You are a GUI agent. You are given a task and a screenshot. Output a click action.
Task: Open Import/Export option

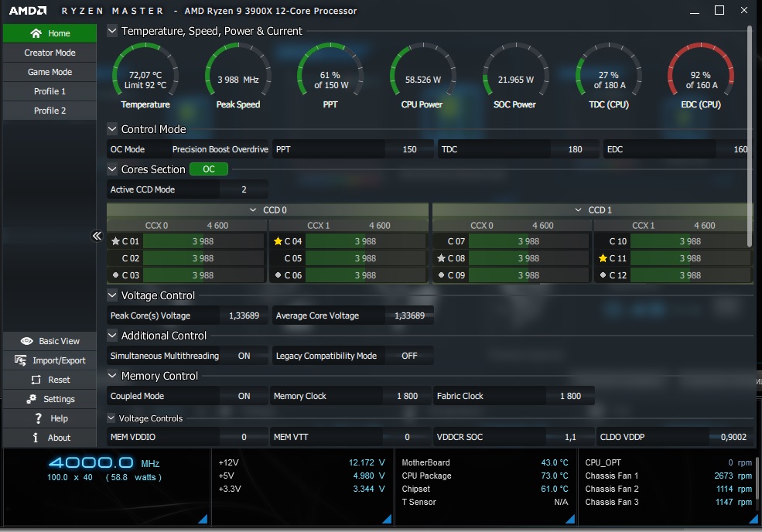pos(50,360)
